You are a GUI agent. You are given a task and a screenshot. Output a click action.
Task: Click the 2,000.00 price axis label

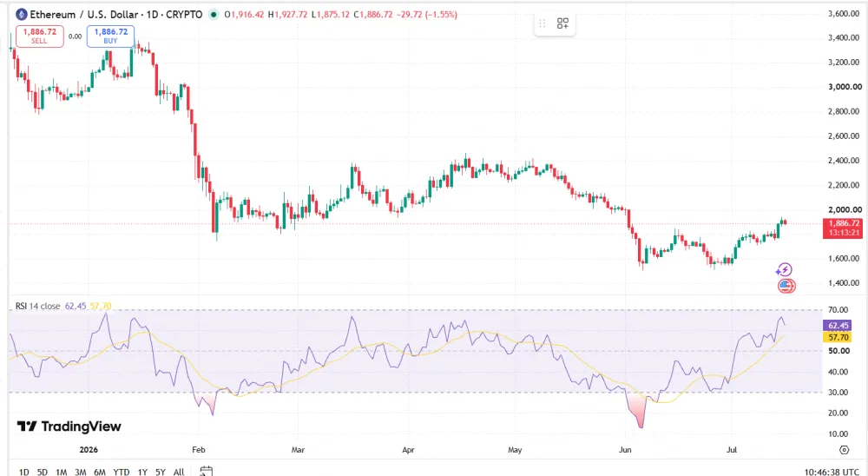pyautogui.click(x=845, y=209)
